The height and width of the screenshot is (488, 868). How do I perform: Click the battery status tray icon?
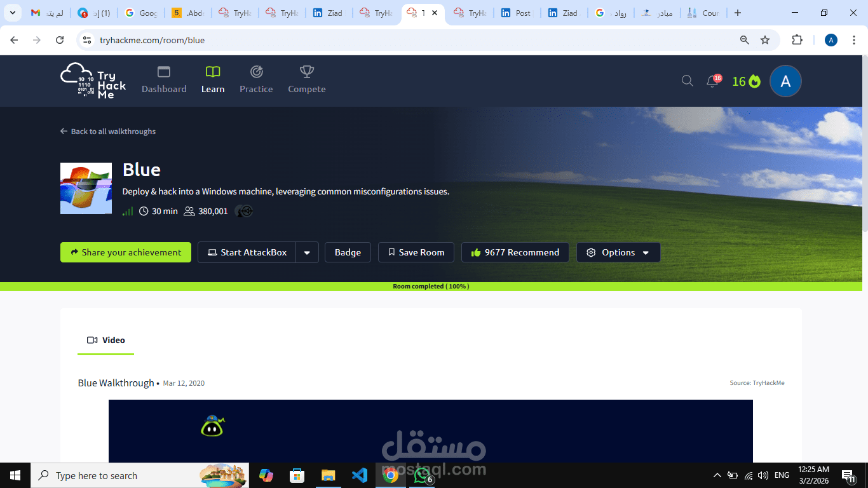pyautogui.click(x=733, y=475)
